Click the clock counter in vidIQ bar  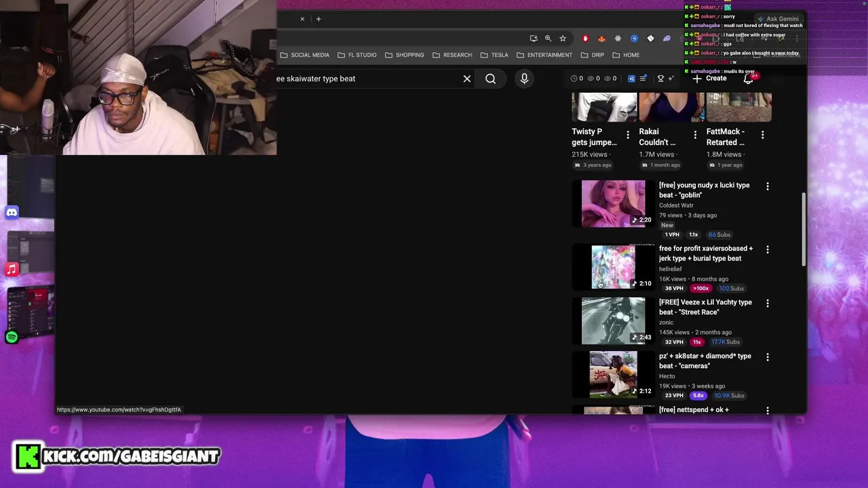pos(577,79)
